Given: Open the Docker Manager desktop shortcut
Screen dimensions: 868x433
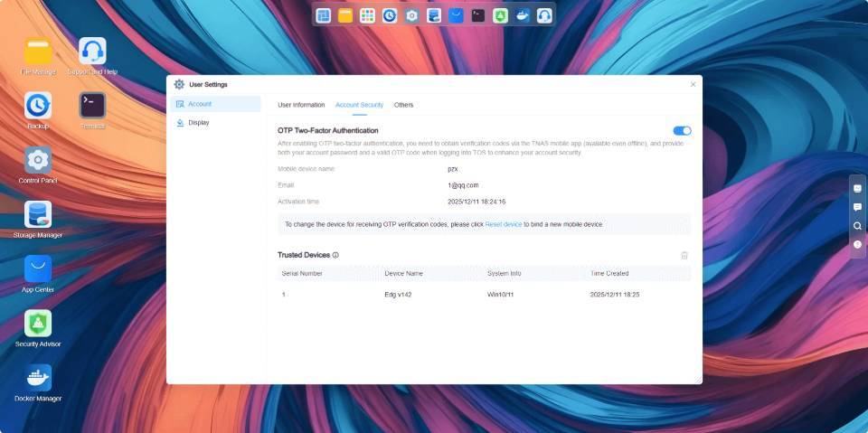Looking at the screenshot, I should click(x=38, y=378).
